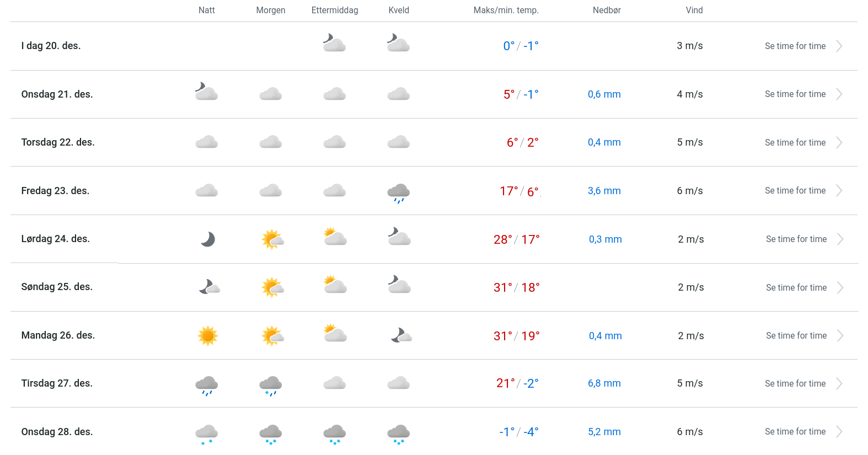Click the Nedbør column header
Screen dimensions: 868x455
[607, 10]
